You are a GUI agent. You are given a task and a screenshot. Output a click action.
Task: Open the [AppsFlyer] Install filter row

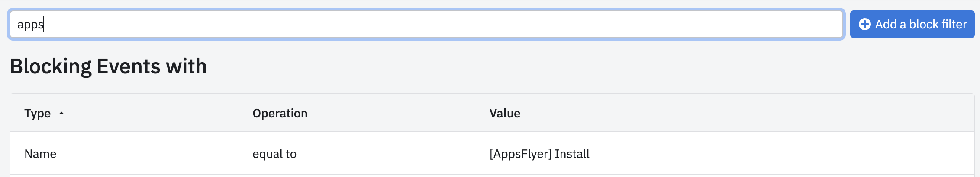[492, 154]
